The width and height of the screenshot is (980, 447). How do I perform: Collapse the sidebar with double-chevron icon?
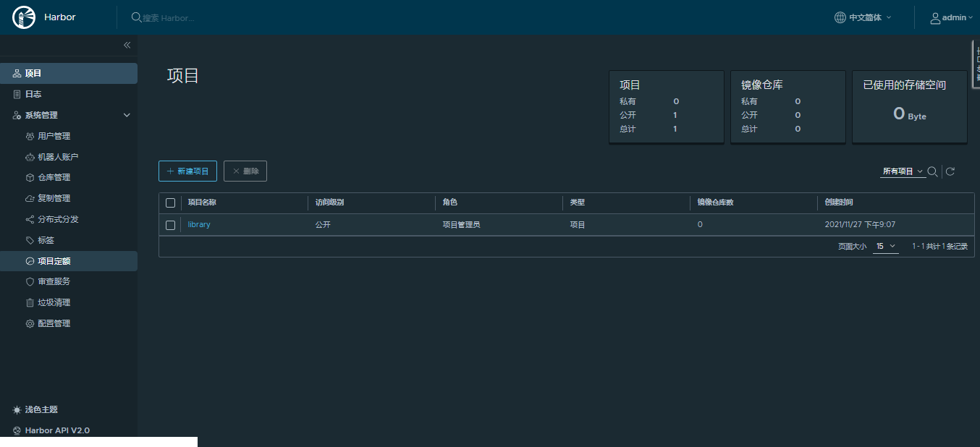tap(127, 45)
